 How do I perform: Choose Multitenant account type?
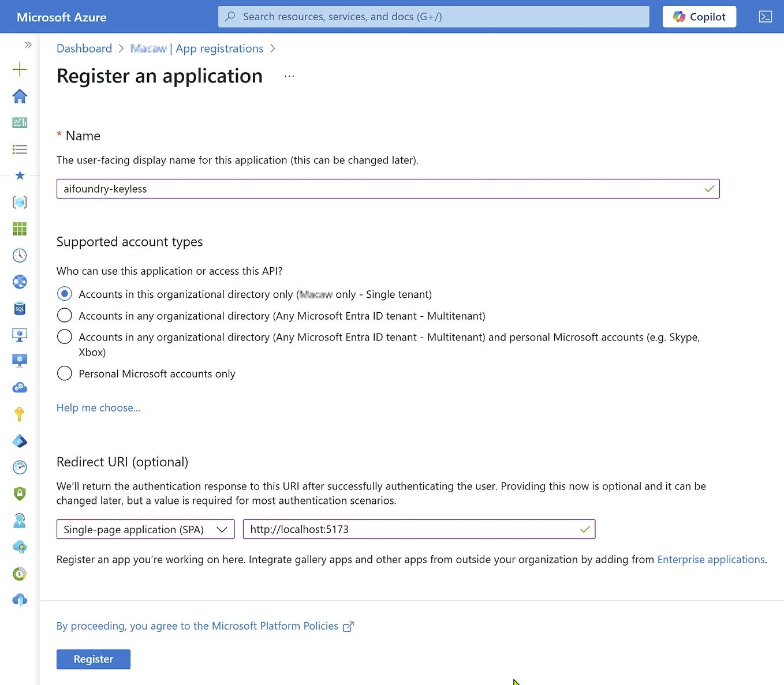(64, 315)
